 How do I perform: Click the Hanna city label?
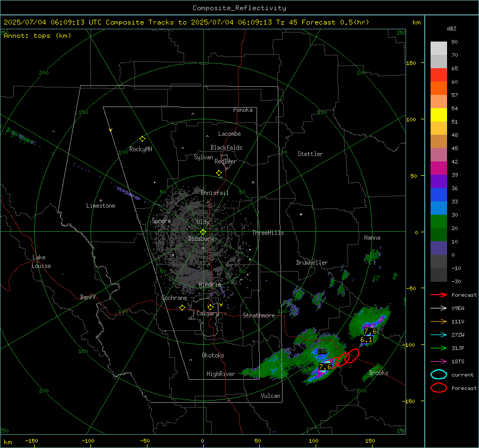coord(372,238)
